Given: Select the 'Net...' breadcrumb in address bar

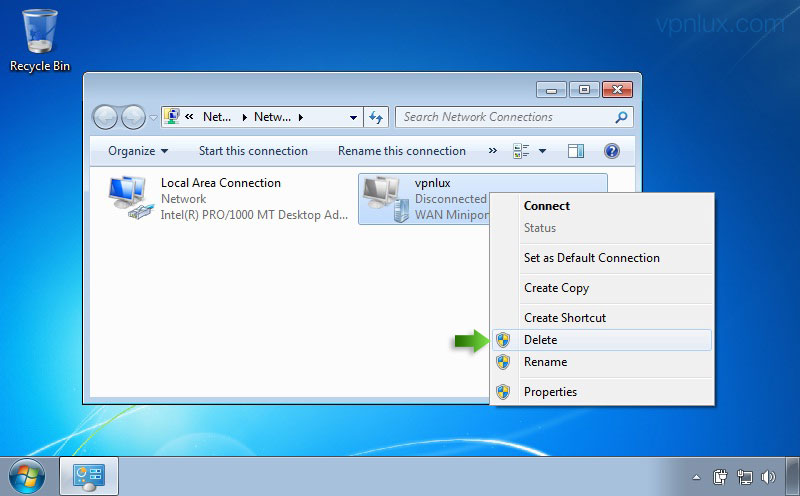Looking at the screenshot, I should click(x=216, y=117).
